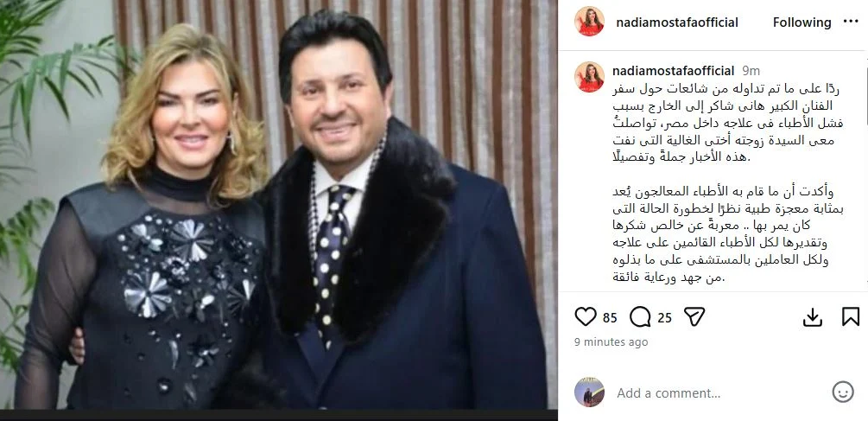Click the 9m timestamp next to the caption username
Screen dimensions: 868x421
tap(751, 71)
